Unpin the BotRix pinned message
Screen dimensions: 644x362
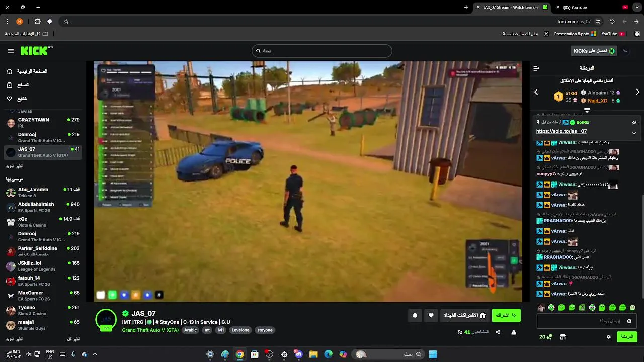coord(634,122)
